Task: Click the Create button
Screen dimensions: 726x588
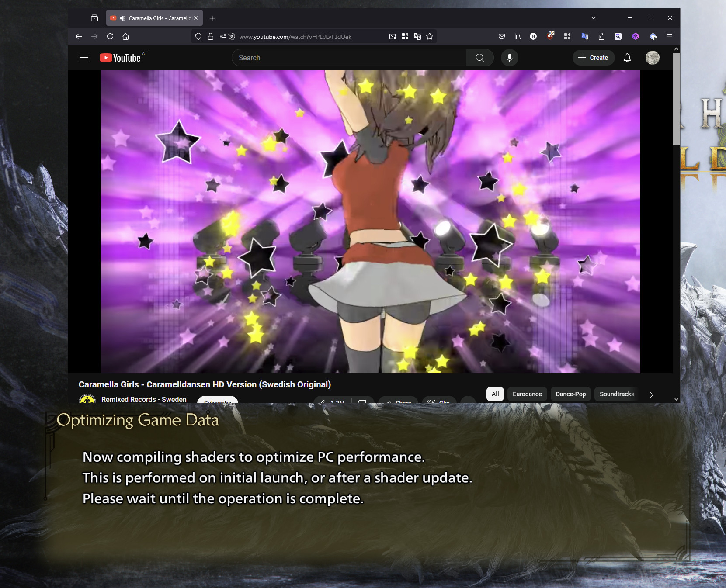Action: (593, 58)
